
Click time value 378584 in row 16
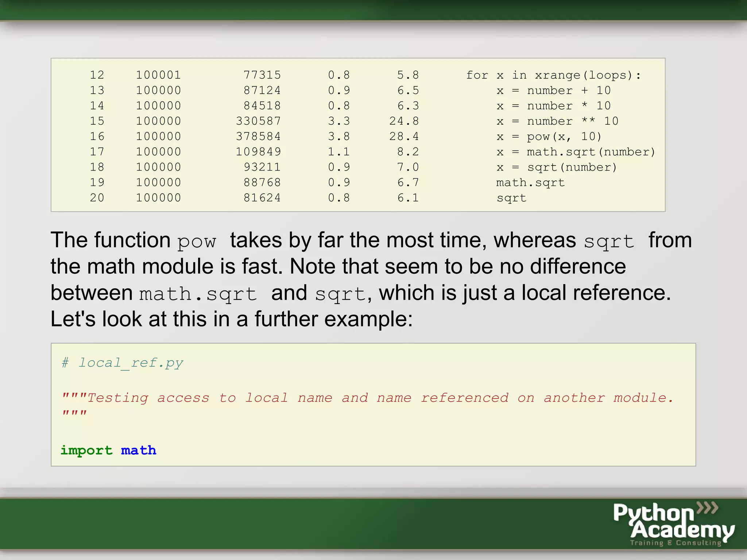tap(258, 136)
